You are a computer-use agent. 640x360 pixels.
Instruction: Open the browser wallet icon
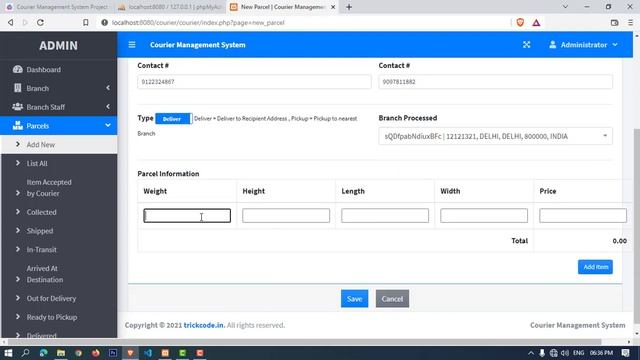coord(615,23)
